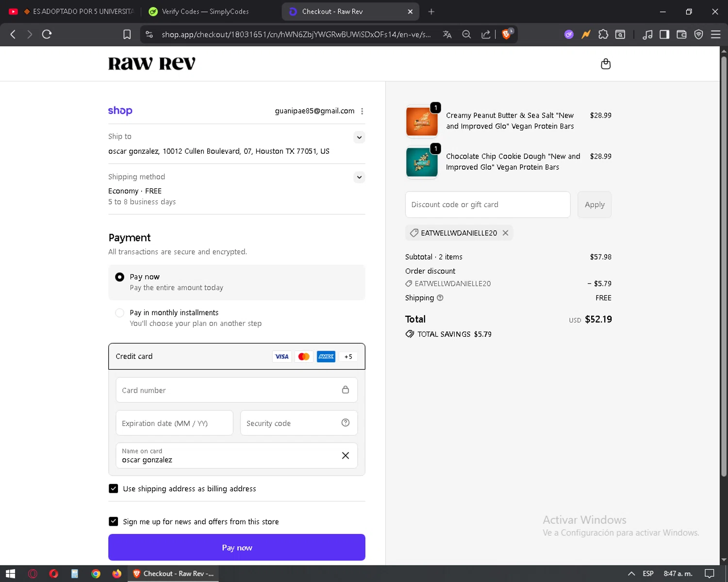The image size is (728, 582).
Task: Remove the EATWELLWDANIELLE20 discount code
Action: pos(505,233)
